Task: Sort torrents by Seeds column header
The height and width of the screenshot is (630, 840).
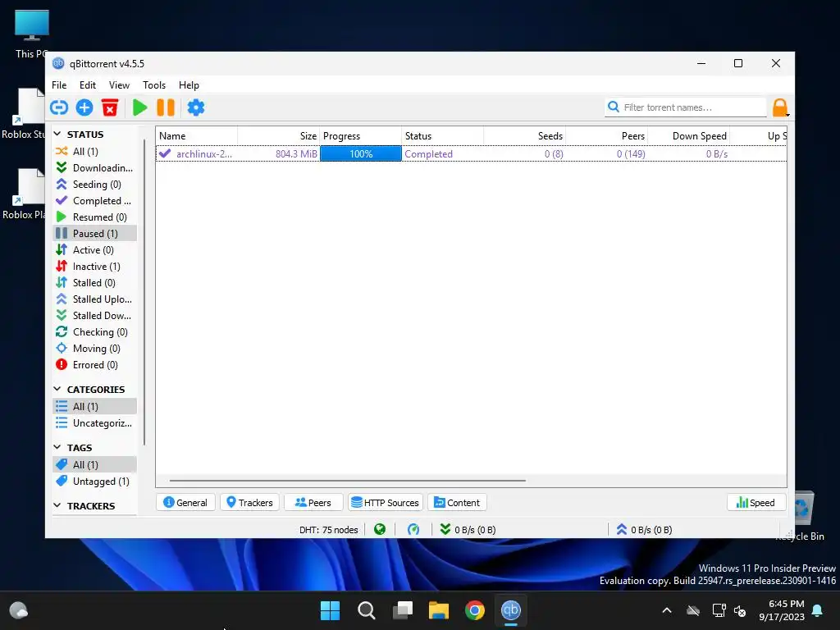Action: [x=524, y=136]
